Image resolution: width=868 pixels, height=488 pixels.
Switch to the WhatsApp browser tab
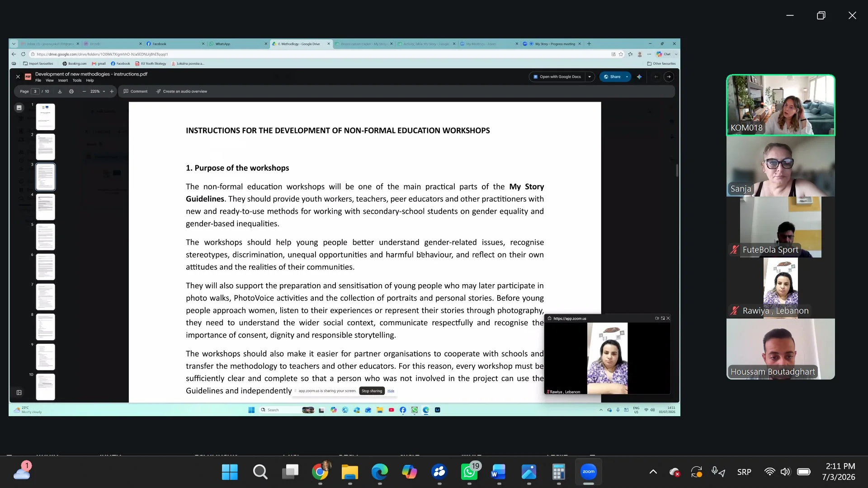tap(238, 44)
